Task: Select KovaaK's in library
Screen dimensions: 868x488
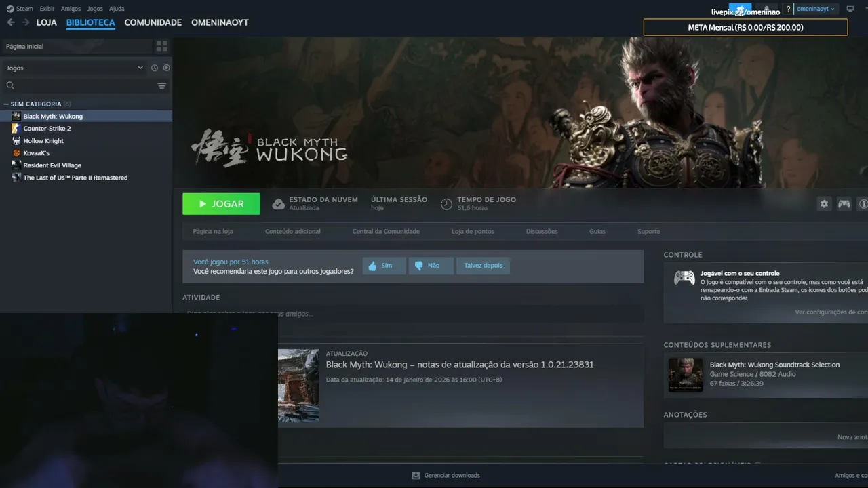Action: [86, 152]
